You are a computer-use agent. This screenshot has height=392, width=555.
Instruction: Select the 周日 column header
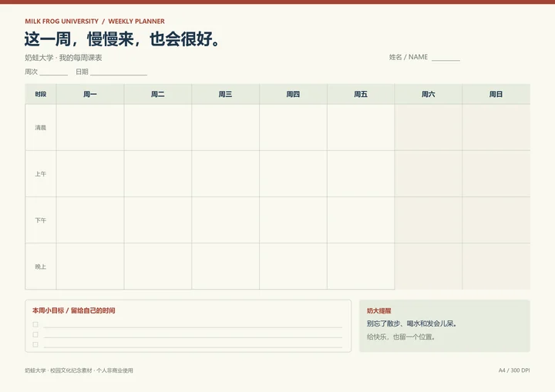(496, 94)
